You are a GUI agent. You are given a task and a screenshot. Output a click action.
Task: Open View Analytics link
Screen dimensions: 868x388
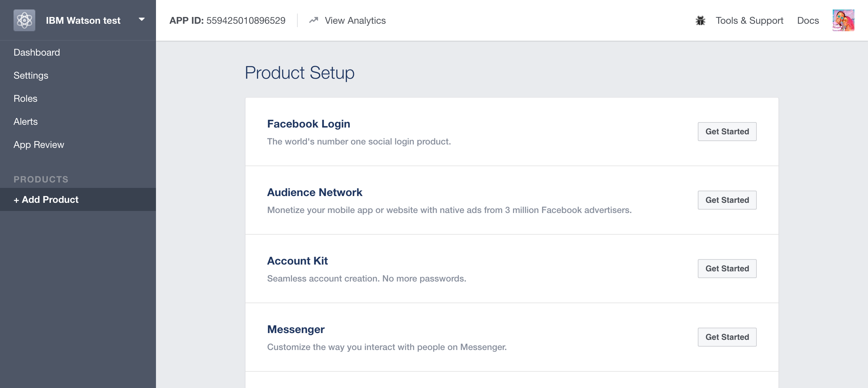pyautogui.click(x=355, y=21)
